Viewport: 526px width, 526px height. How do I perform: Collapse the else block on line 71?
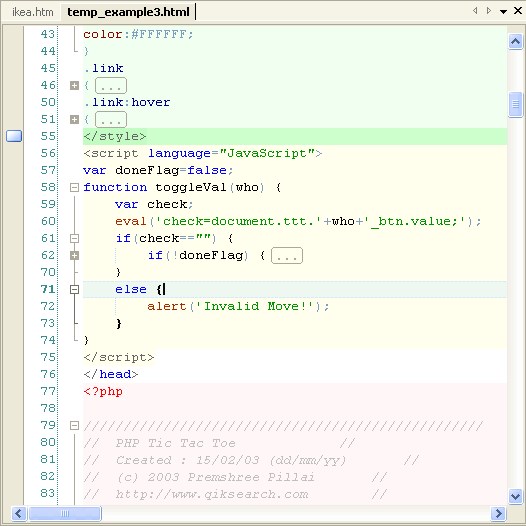74,289
